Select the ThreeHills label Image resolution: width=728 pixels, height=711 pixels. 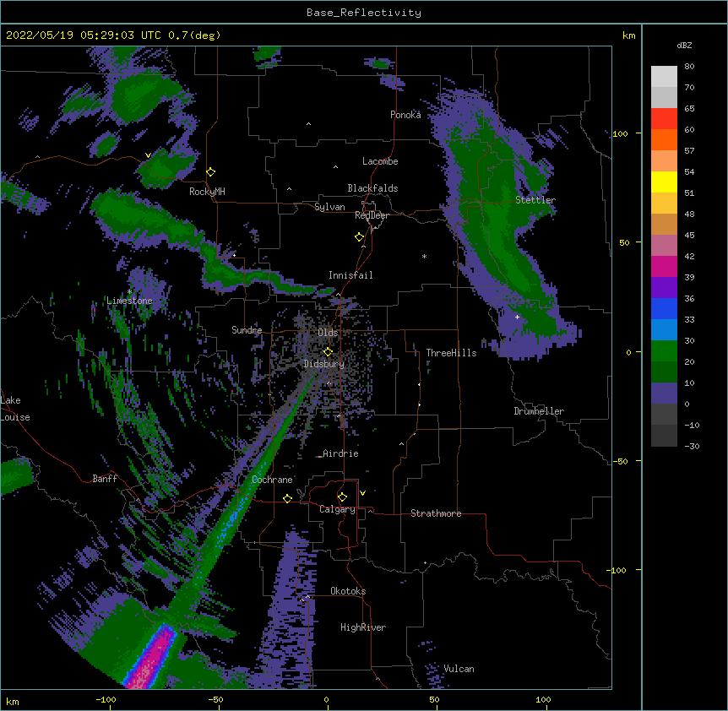tap(451, 353)
